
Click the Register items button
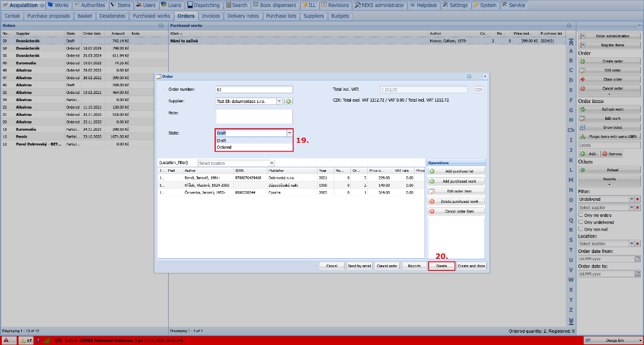tap(609, 45)
